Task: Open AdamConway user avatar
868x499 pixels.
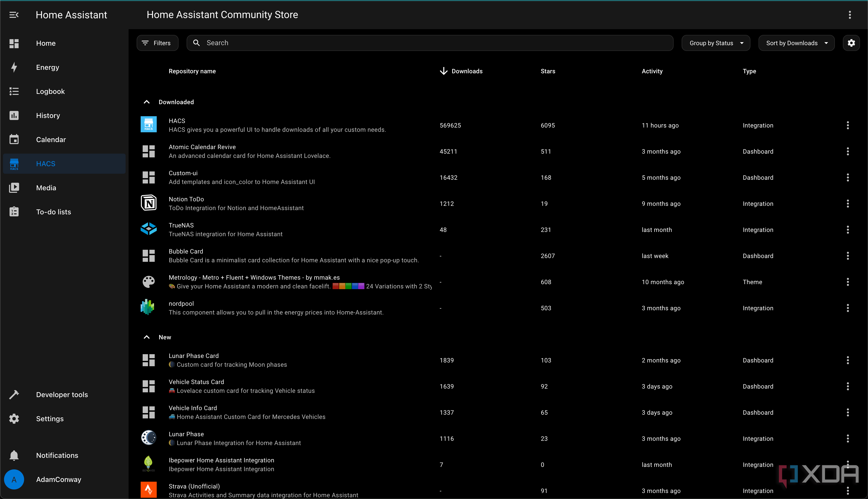Action: click(14, 479)
